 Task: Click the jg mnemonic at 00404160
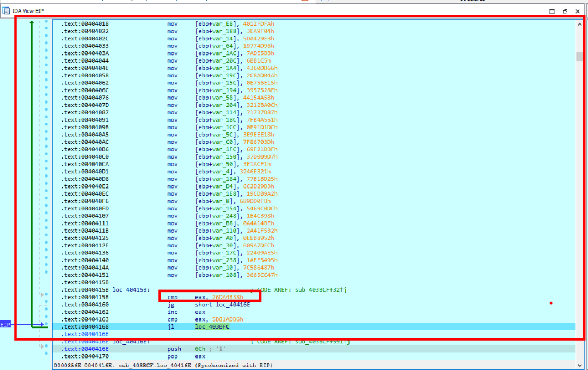click(x=170, y=305)
